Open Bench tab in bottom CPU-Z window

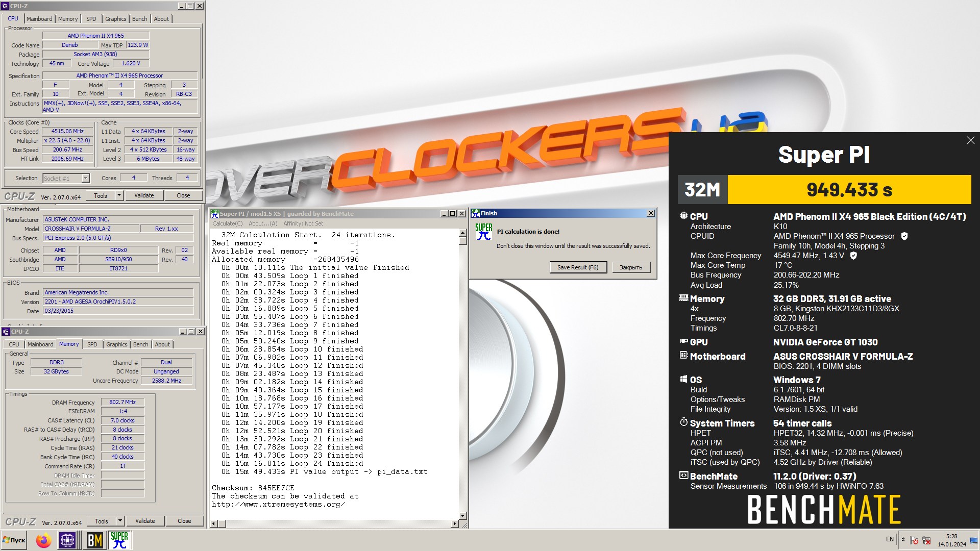140,344
